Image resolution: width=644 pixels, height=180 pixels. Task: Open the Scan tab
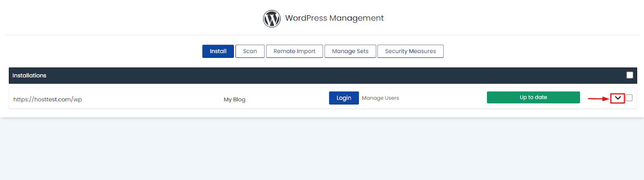point(250,51)
